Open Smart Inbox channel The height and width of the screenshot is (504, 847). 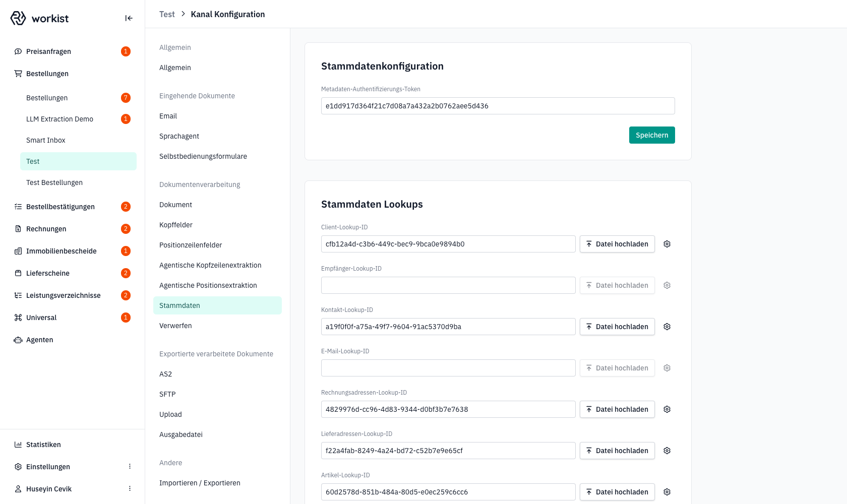tap(78, 140)
